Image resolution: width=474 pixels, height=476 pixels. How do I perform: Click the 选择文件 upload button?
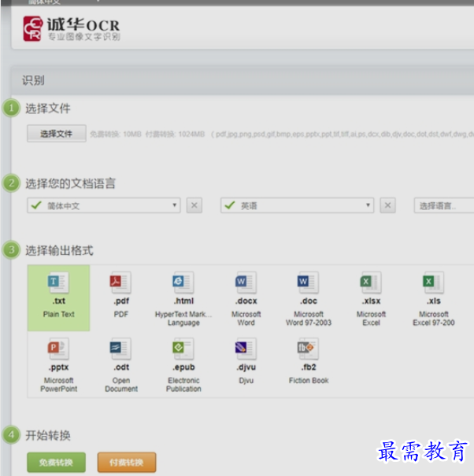click(x=57, y=133)
